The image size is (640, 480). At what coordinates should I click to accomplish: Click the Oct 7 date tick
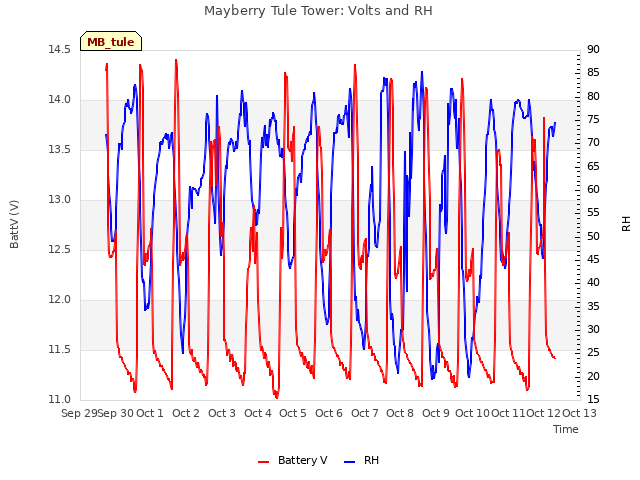[364, 413]
